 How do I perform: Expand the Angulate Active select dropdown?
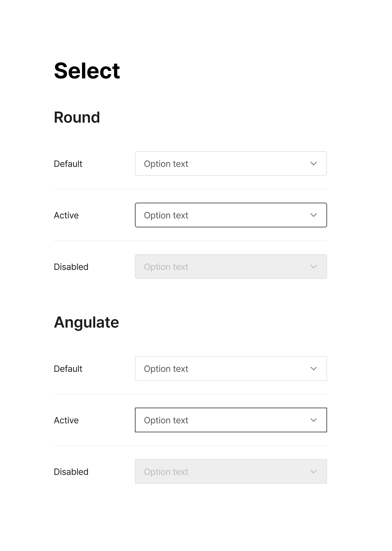click(231, 420)
